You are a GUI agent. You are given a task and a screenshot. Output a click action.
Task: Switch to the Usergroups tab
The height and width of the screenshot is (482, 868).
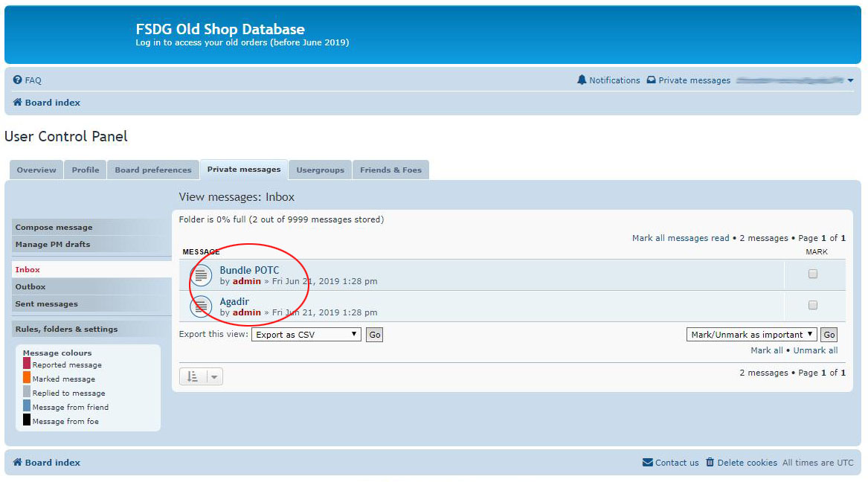tap(320, 170)
